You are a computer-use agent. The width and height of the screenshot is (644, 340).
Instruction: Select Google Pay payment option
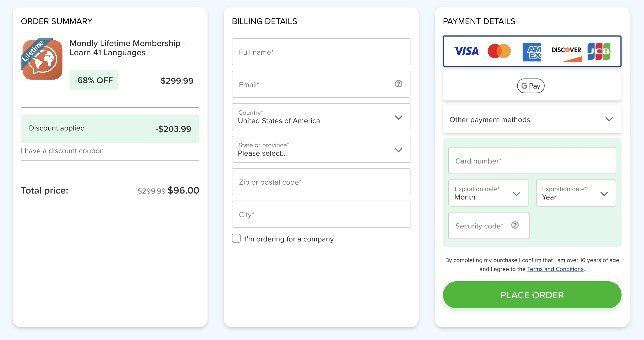pyautogui.click(x=531, y=86)
